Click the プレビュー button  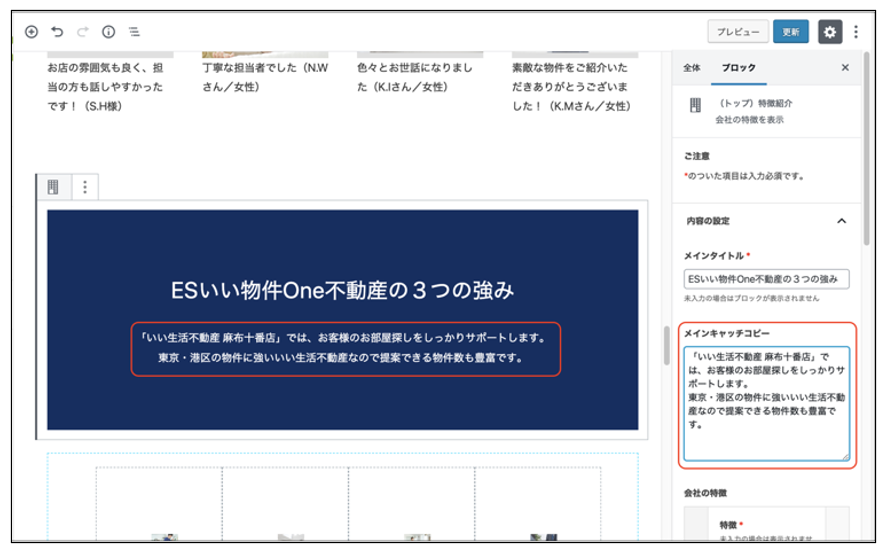point(738,32)
